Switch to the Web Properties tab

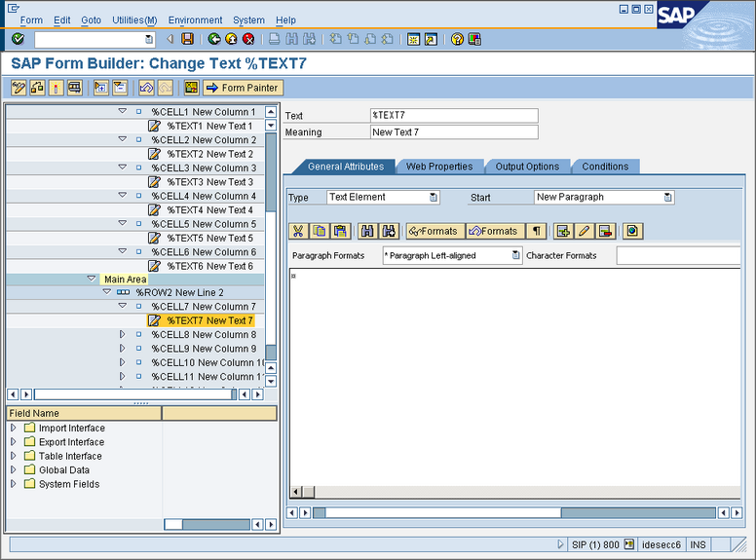[439, 167]
